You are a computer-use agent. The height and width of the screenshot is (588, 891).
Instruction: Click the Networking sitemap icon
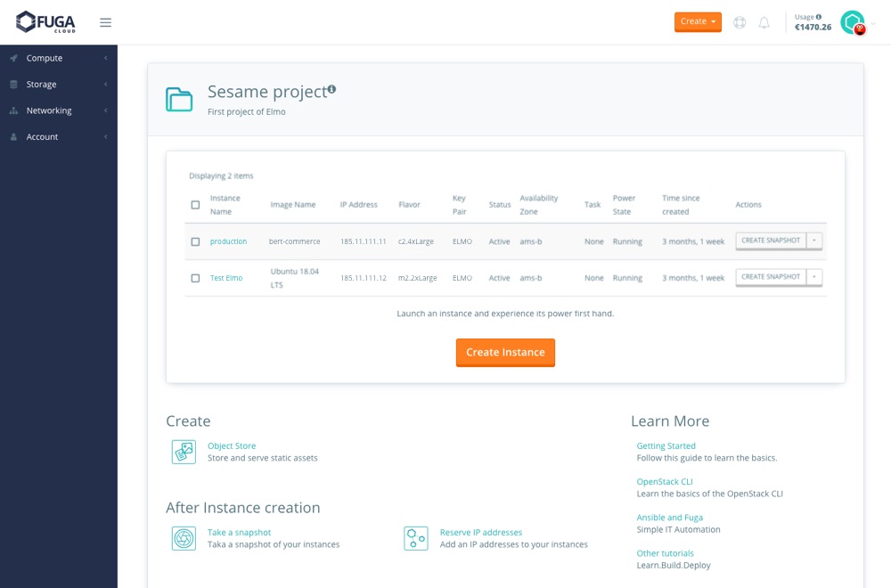(13, 110)
